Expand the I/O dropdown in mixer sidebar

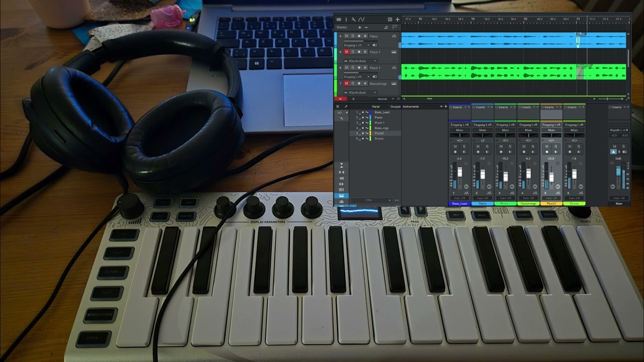point(342,113)
